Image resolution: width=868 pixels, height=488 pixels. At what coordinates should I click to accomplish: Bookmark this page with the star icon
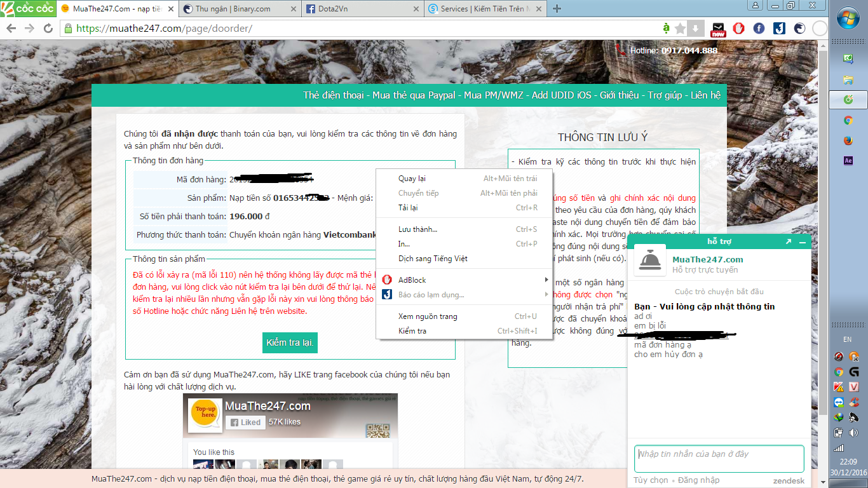[x=681, y=29]
